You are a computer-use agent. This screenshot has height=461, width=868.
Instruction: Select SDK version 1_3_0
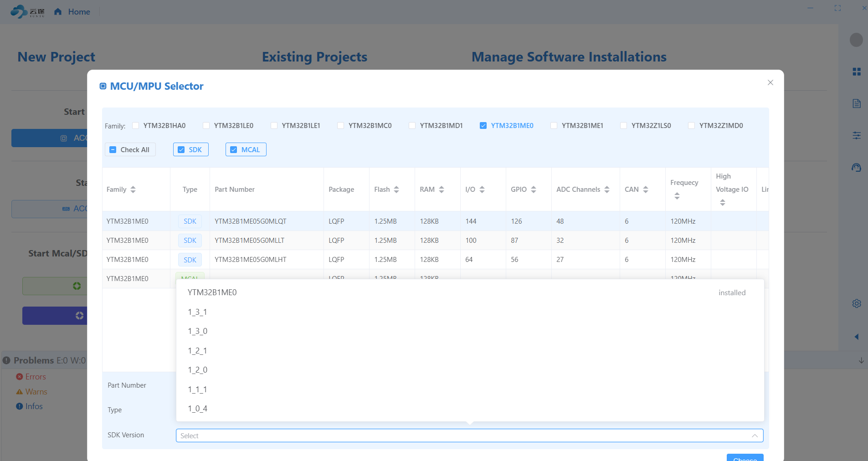point(470,331)
